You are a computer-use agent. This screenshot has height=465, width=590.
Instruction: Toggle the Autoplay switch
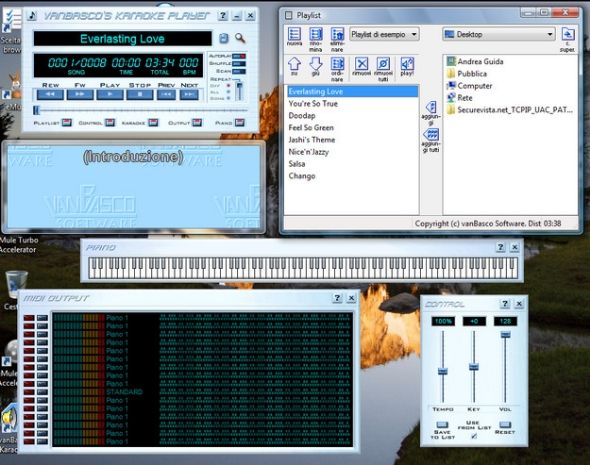(x=239, y=56)
